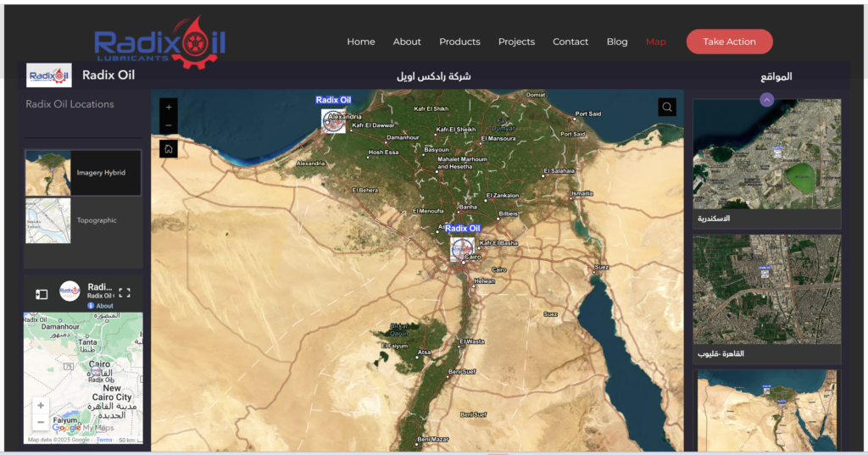This screenshot has width=868, height=455.
Task: Open the Radix Oil Lubricants header logo
Action: [160, 42]
